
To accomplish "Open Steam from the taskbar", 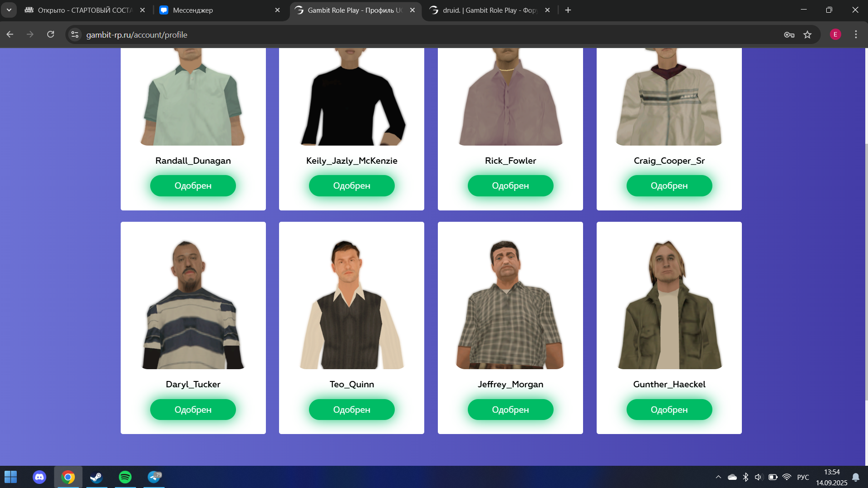I will coord(97,477).
